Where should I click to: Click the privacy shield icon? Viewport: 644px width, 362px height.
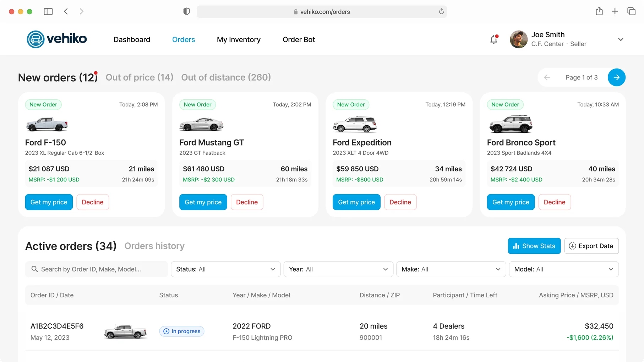[186, 12]
